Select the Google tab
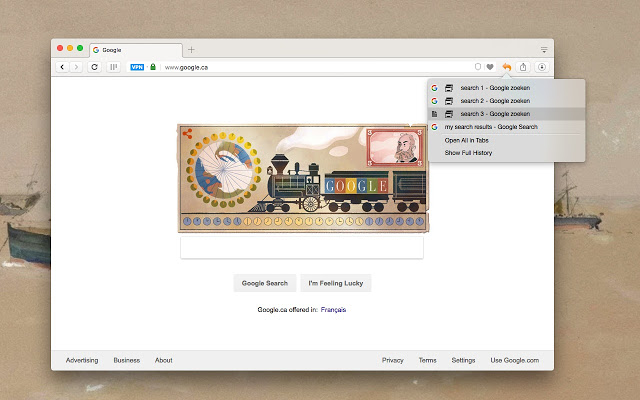 tap(136, 50)
